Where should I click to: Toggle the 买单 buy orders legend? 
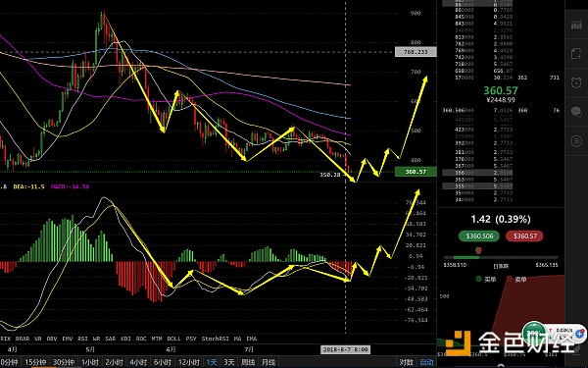click(486, 279)
